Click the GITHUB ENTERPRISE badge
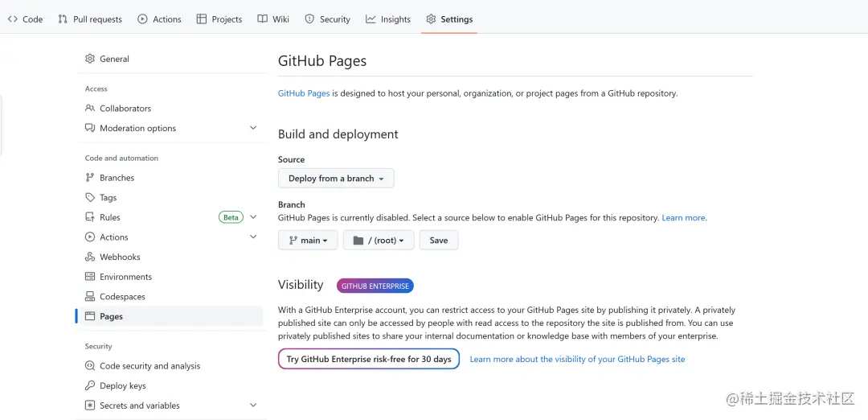868x420 pixels. (375, 286)
